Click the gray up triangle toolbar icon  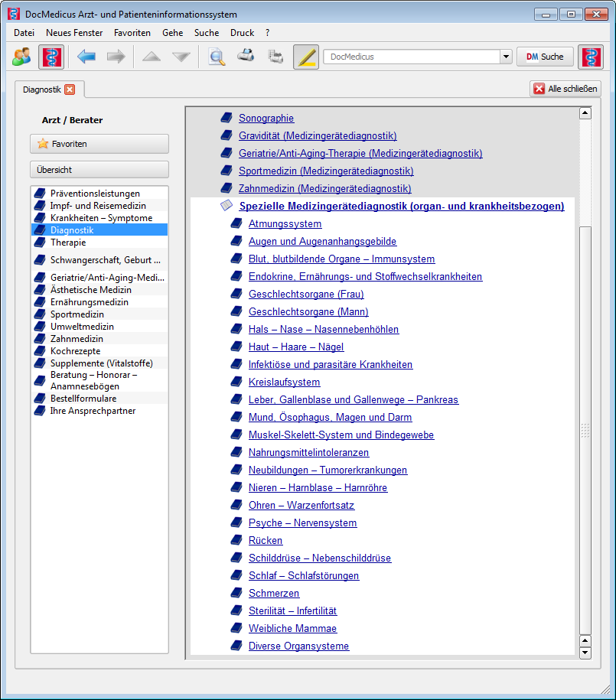(x=152, y=57)
